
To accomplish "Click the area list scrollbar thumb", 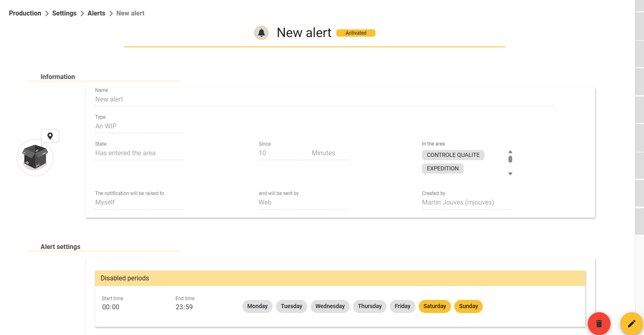I will [x=510, y=159].
